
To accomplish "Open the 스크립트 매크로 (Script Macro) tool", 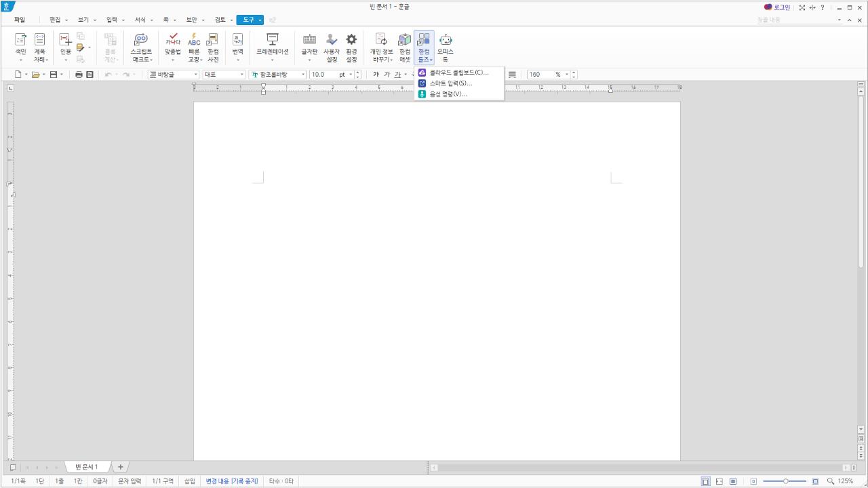I will pos(141,47).
